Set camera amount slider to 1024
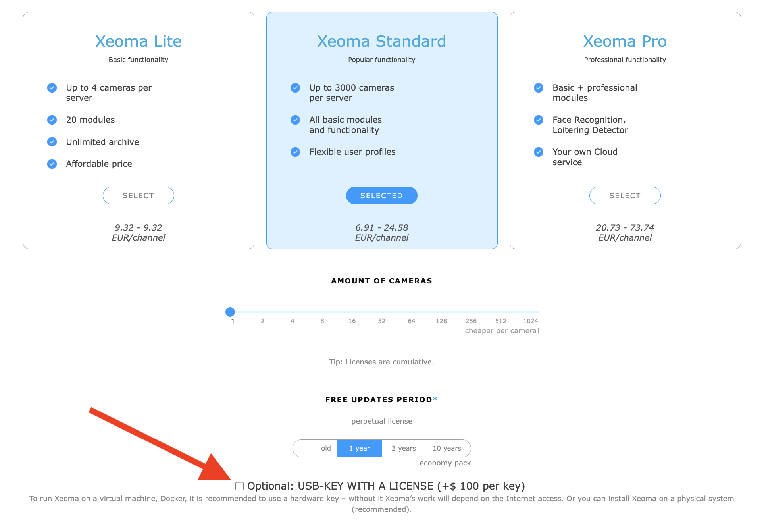The height and width of the screenshot is (532, 766). 531,312
